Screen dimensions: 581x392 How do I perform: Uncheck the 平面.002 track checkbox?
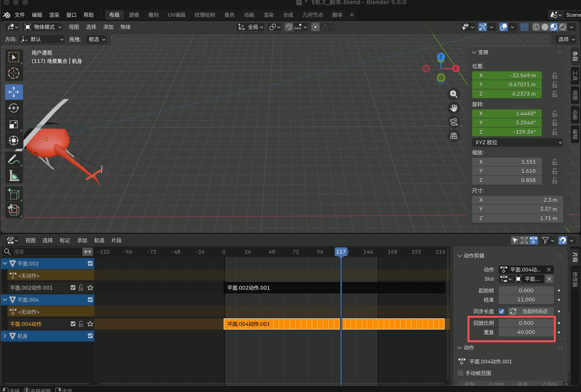click(90, 263)
